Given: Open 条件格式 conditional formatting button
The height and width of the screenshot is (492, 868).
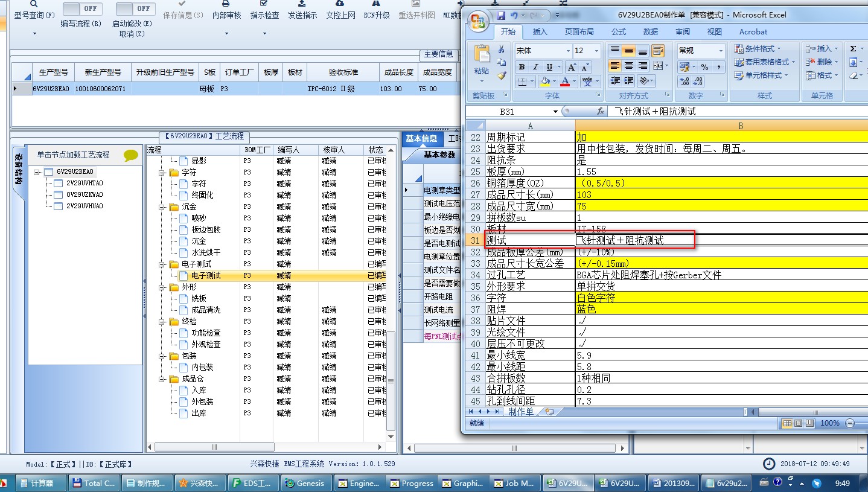Looking at the screenshot, I should pyautogui.click(x=759, y=49).
